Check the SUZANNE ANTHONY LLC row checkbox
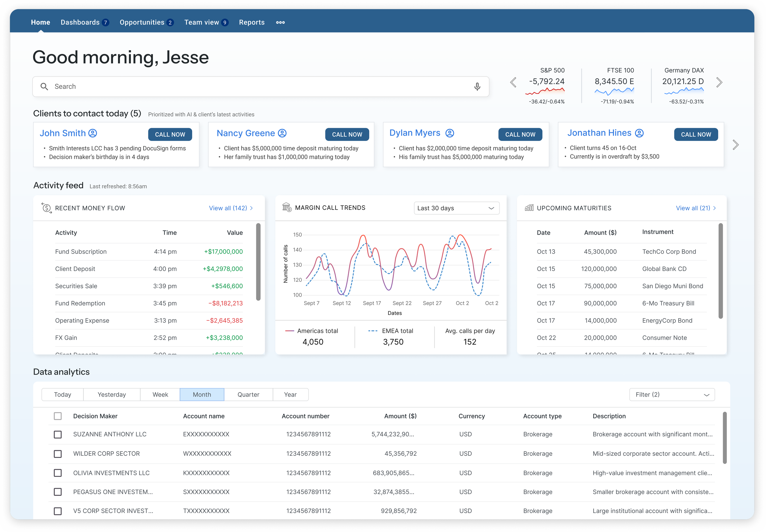This screenshot has height=532, width=766. pos(58,434)
